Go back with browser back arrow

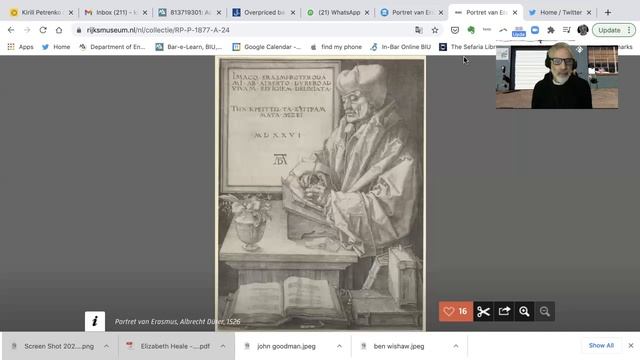[x=11, y=30]
